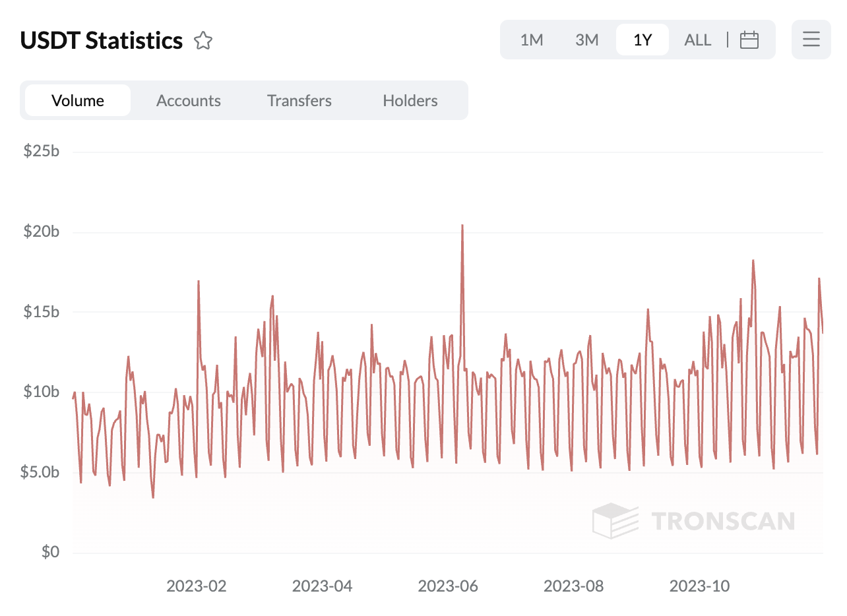Show ALL time data range
This screenshot has height=616, width=847.
(x=697, y=40)
